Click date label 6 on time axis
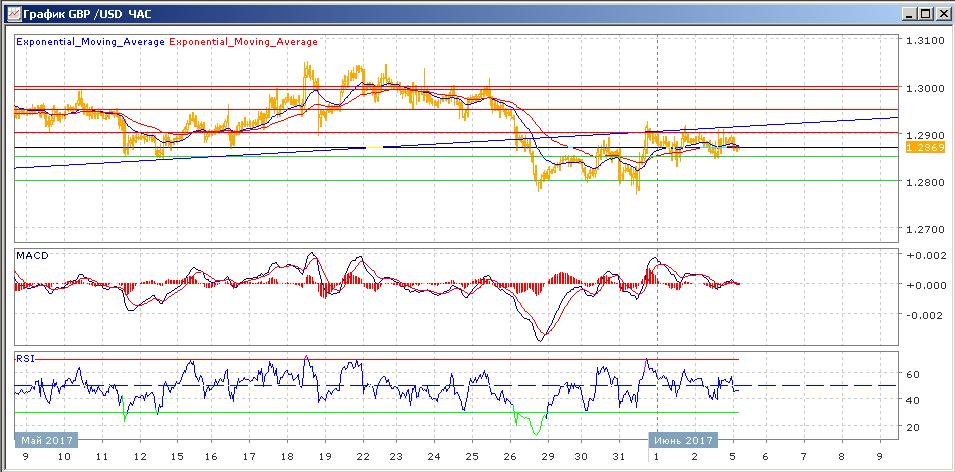Screen dimensions: 955x472 point(767,456)
